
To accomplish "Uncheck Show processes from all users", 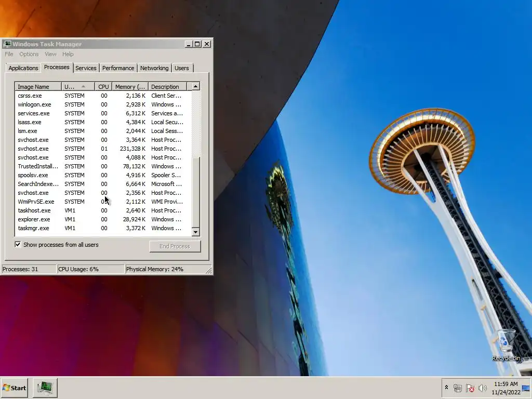I will tap(18, 244).
